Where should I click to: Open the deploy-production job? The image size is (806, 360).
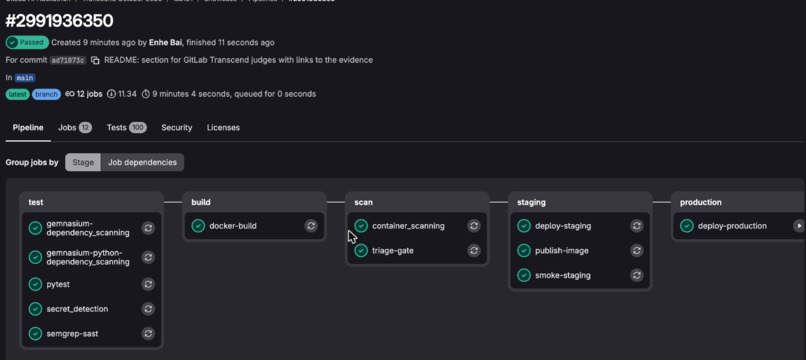732,226
